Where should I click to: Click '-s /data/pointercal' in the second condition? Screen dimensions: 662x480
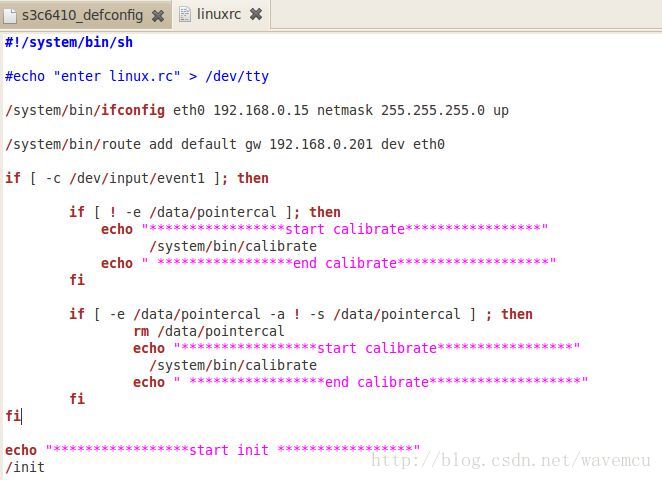385,314
